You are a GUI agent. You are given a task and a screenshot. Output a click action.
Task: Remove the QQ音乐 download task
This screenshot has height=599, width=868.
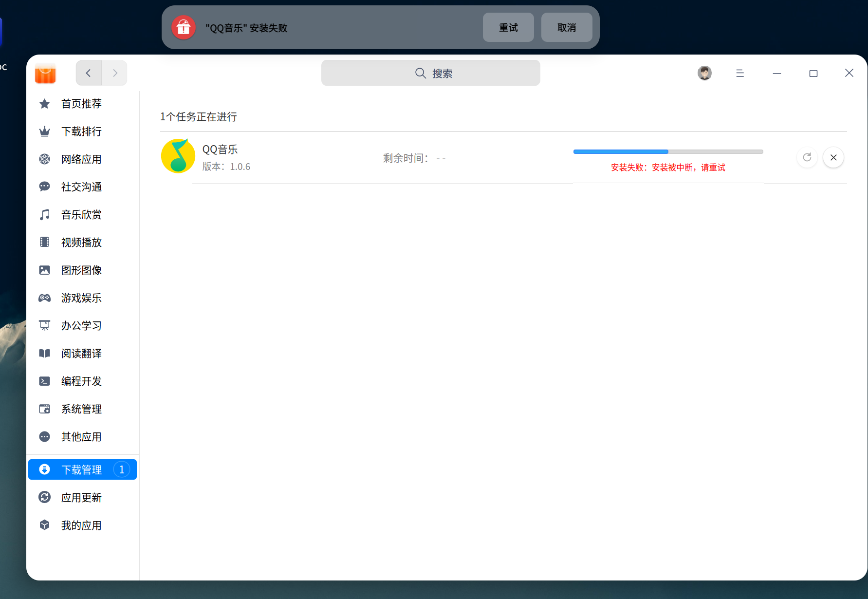click(x=833, y=157)
